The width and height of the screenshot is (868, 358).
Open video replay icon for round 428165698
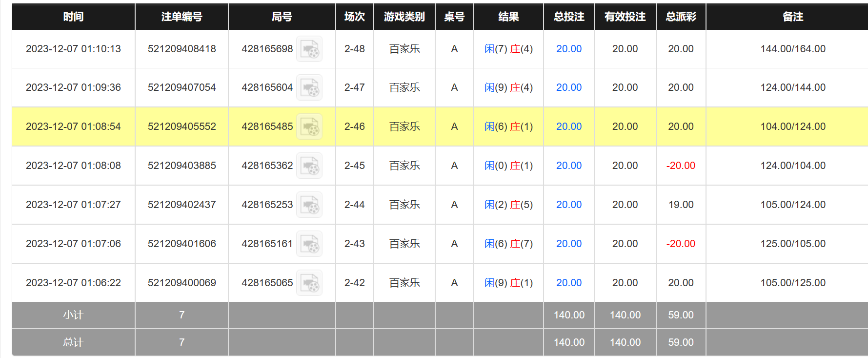tap(309, 49)
